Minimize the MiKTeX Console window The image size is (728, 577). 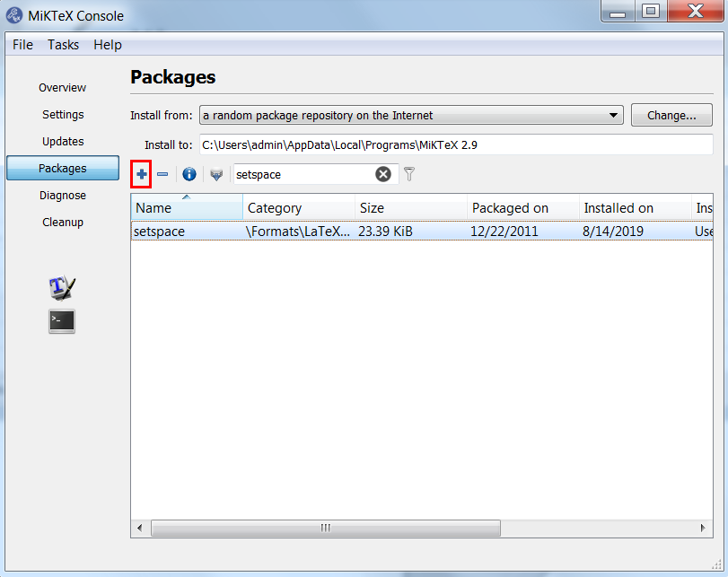(618, 11)
